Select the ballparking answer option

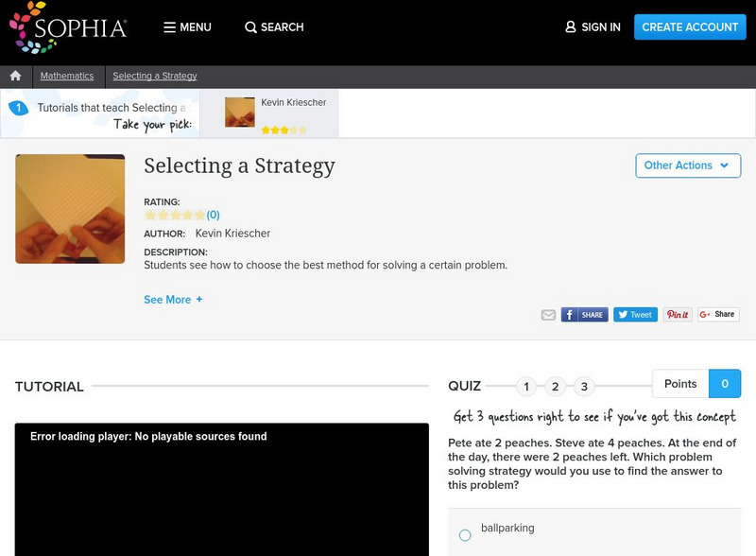tap(464, 534)
